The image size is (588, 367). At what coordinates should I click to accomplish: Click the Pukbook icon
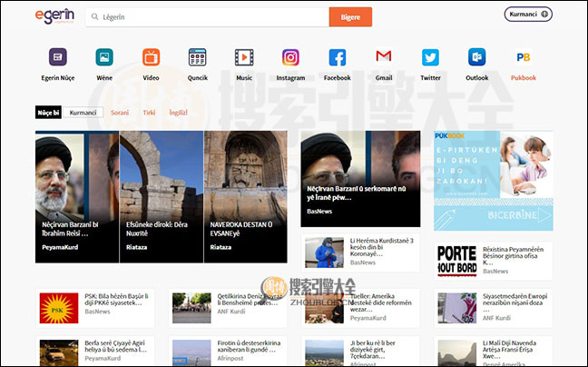tap(524, 58)
